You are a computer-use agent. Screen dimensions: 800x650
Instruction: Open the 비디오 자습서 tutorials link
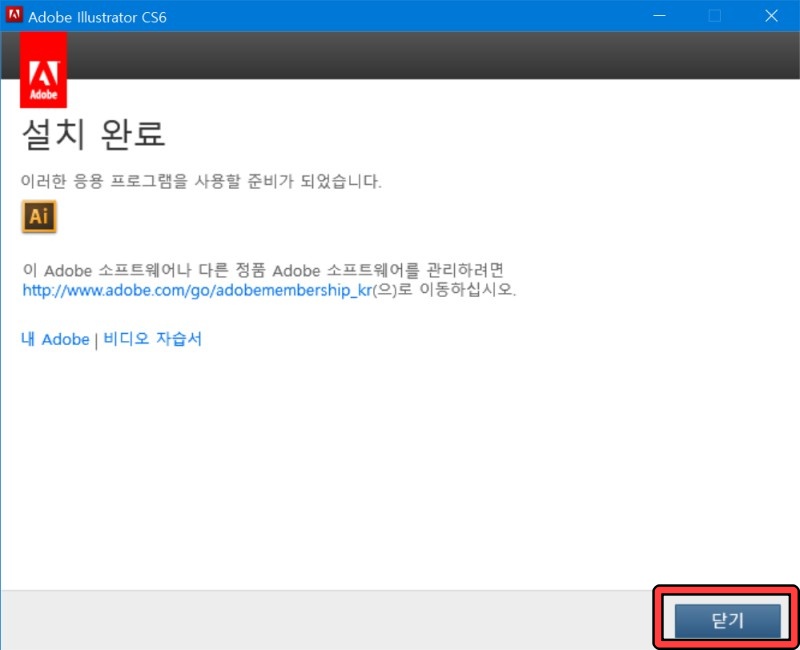[x=154, y=339]
